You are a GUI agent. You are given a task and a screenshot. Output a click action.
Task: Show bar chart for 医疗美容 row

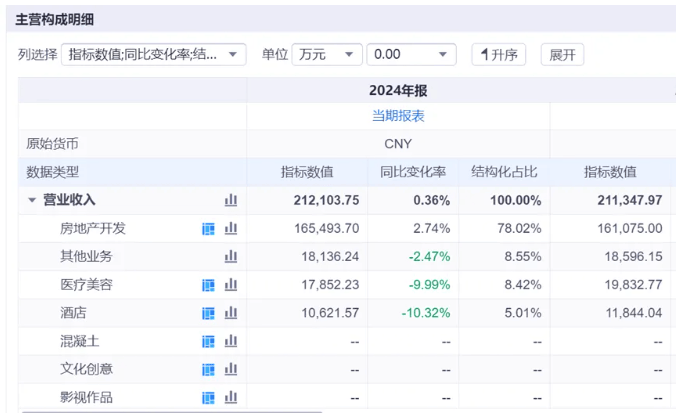click(231, 285)
